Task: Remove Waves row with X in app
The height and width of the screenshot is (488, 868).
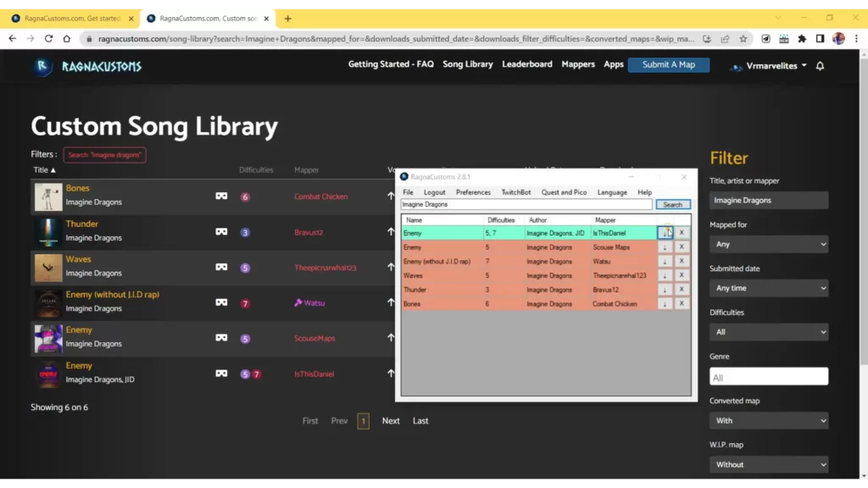Action: click(682, 275)
